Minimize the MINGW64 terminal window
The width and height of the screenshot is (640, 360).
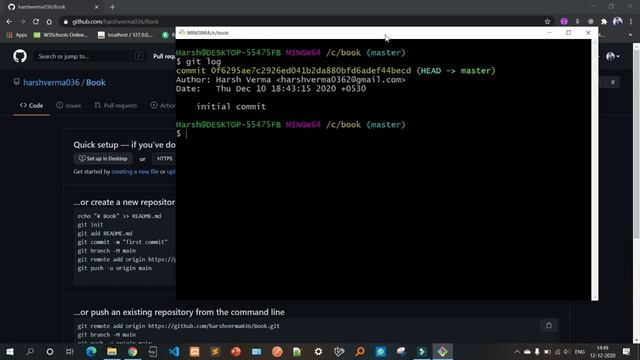pos(549,33)
